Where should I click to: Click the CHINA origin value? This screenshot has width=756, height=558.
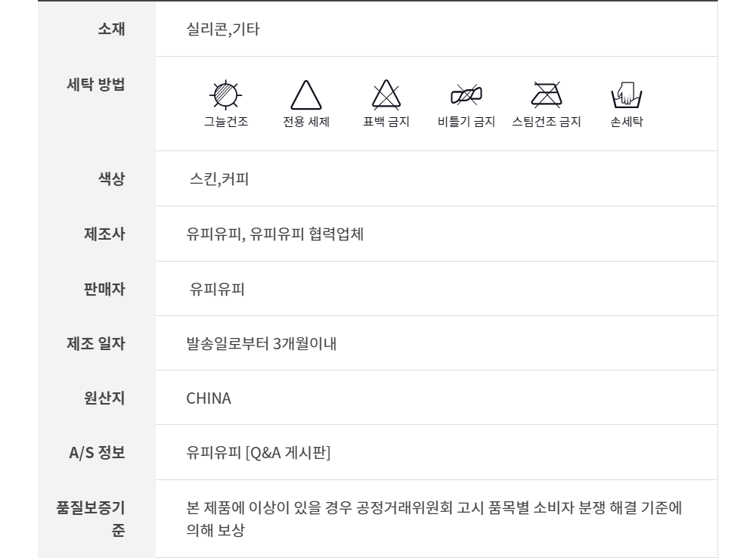coord(209,398)
